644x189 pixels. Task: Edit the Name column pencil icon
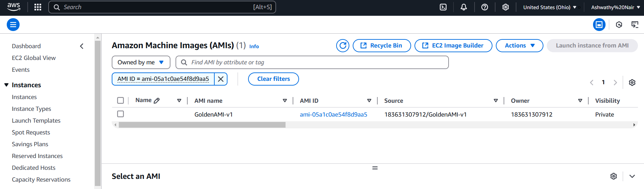pyautogui.click(x=157, y=100)
